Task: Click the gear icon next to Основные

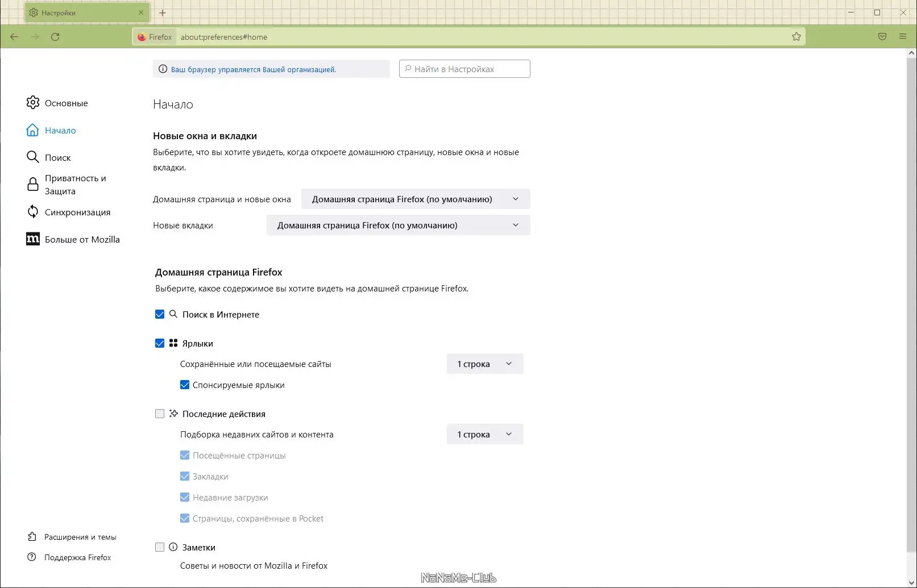Action: coord(33,102)
